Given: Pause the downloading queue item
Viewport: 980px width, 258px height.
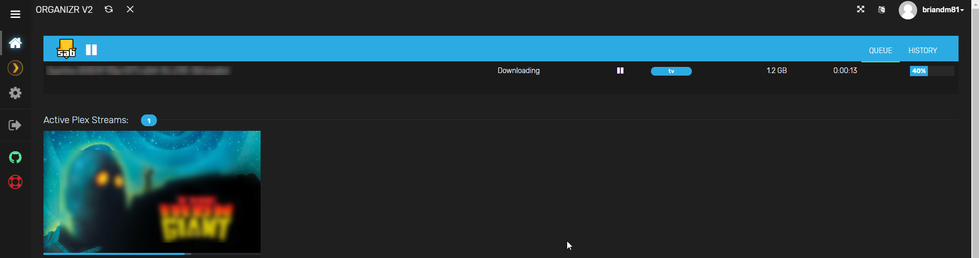Looking at the screenshot, I should pyautogui.click(x=620, y=71).
